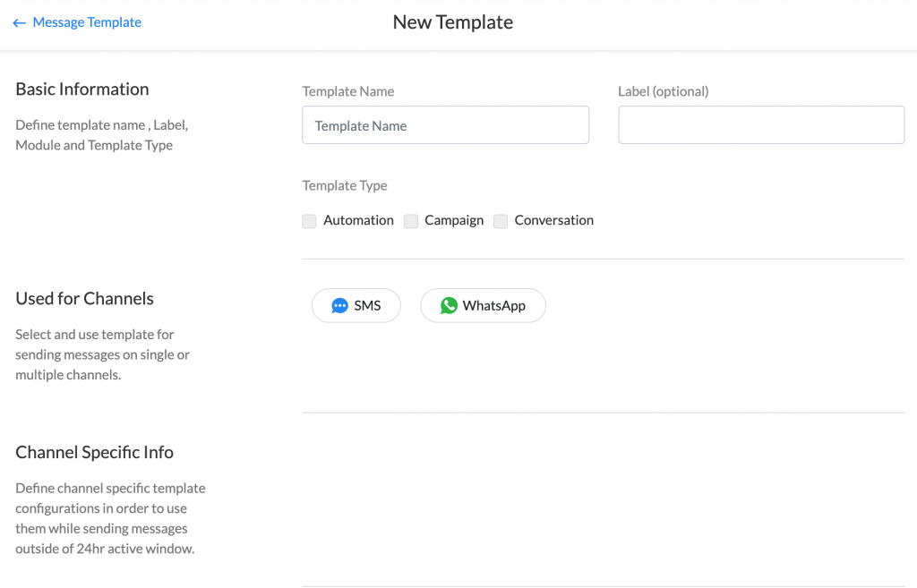This screenshot has height=588, width=917.
Task: Click the Conversation option label text
Action: pos(553,220)
